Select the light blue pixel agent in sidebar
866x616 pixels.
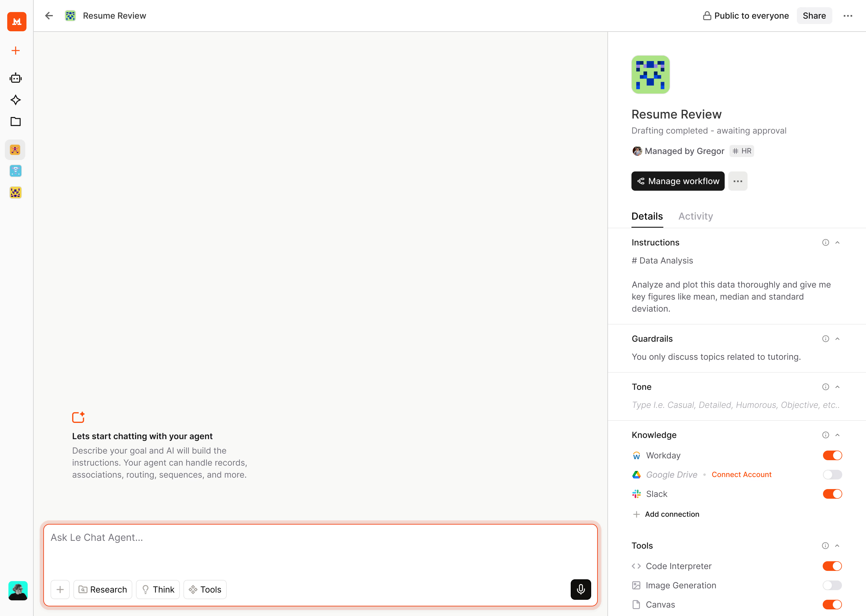click(16, 171)
